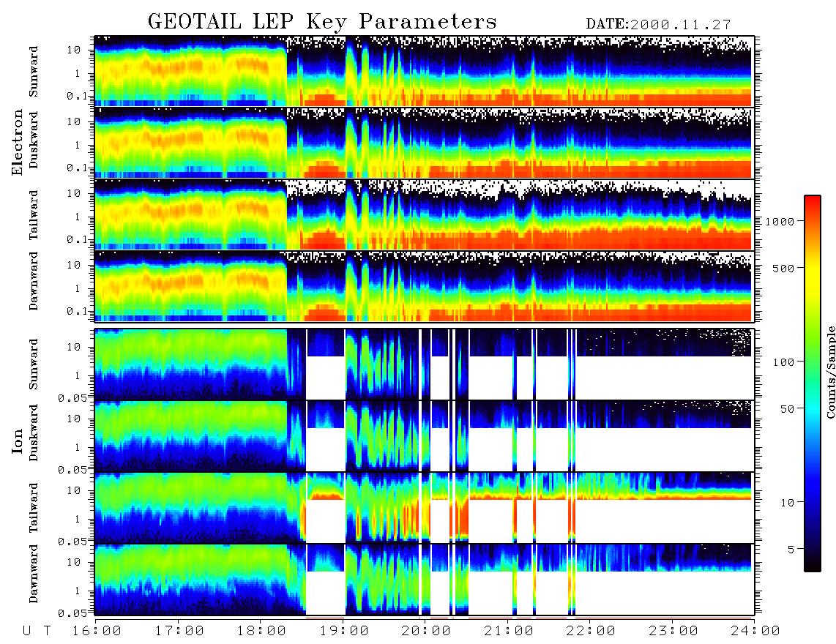The width and height of the screenshot is (836, 644).
Task: Click the "50" colorbar tick label
Action: 788,409
